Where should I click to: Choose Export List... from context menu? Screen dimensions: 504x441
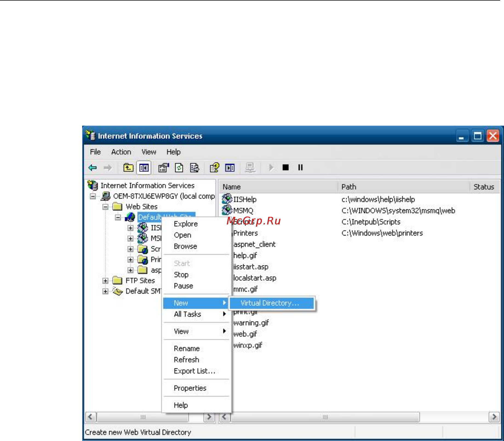pos(196,371)
